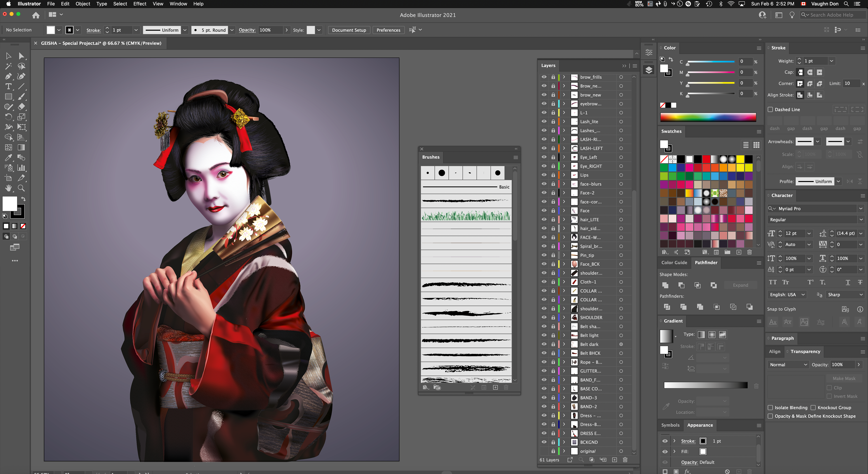Select the Paintbrush tool
Viewport: 868px width, 474px height.
(21, 97)
